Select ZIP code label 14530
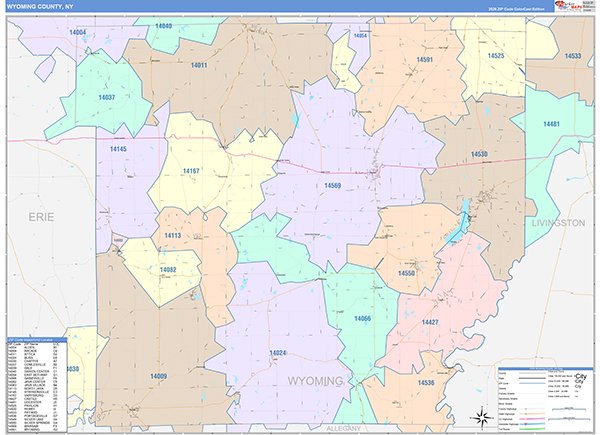 pos(479,154)
